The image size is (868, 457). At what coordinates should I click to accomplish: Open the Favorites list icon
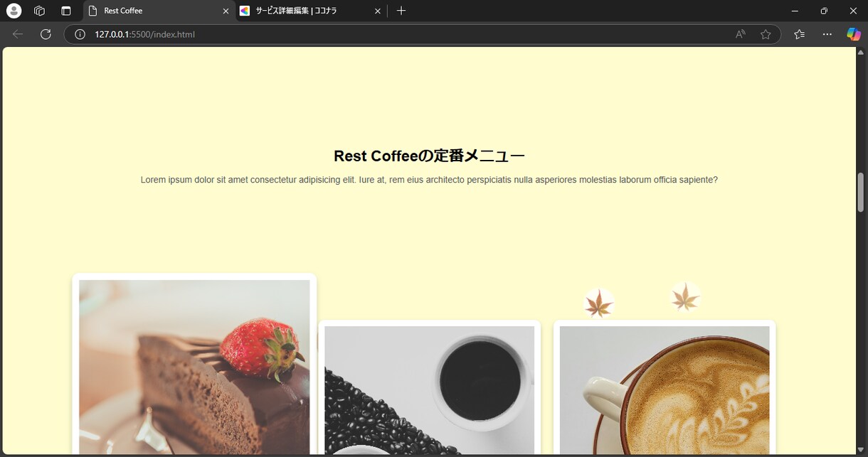799,34
